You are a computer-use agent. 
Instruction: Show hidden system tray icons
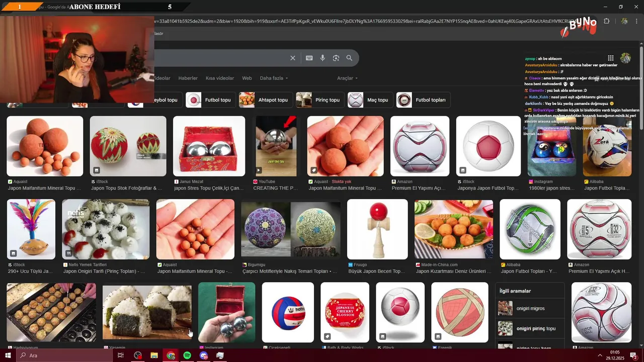tap(600, 355)
